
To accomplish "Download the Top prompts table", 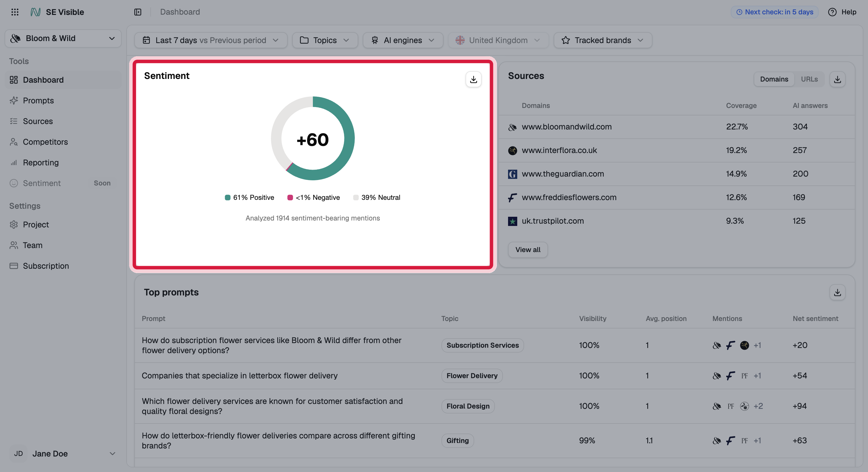I will pyautogui.click(x=837, y=292).
